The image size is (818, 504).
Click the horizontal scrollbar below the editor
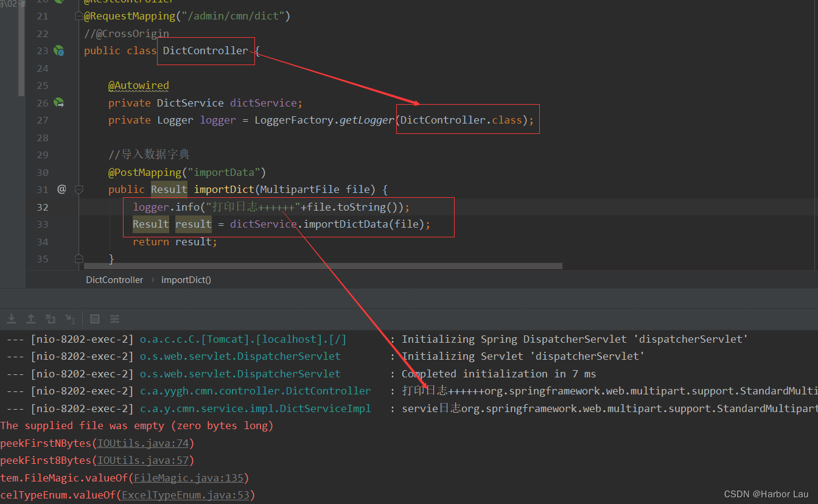pyautogui.click(x=304, y=265)
